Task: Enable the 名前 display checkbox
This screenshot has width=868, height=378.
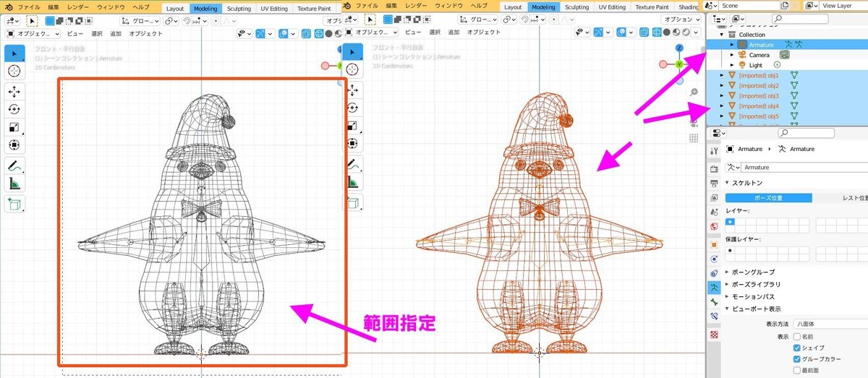Action: click(x=797, y=337)
